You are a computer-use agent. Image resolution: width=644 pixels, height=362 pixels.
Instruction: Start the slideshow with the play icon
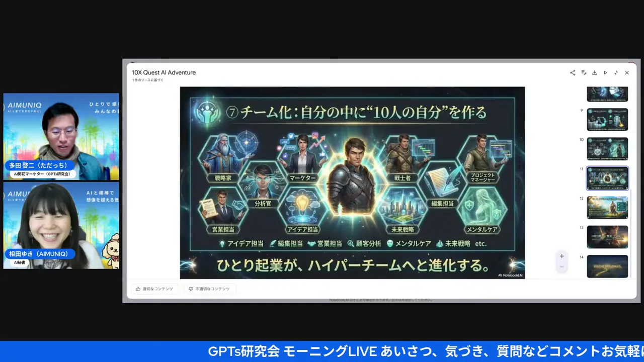605,73
